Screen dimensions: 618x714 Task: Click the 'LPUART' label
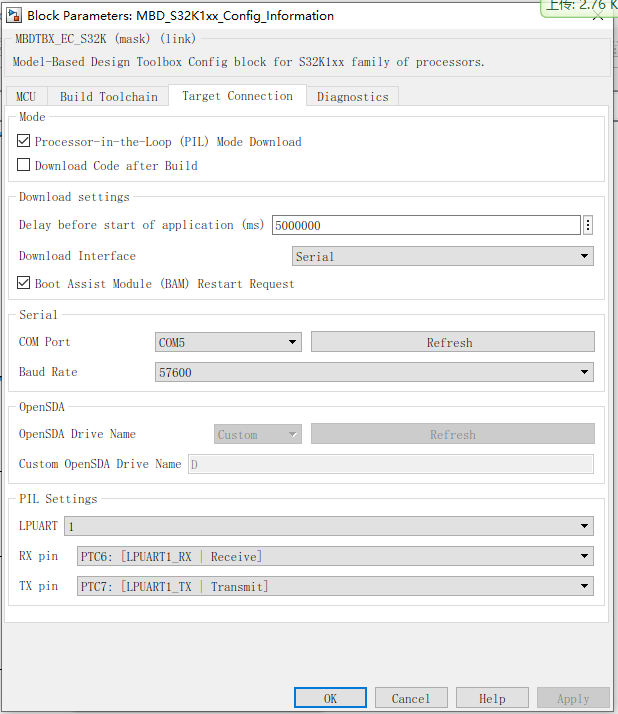coord(38,525)
